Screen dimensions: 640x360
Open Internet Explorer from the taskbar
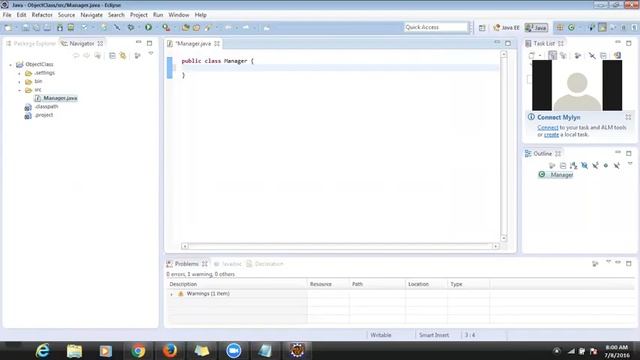coord(42,351)
